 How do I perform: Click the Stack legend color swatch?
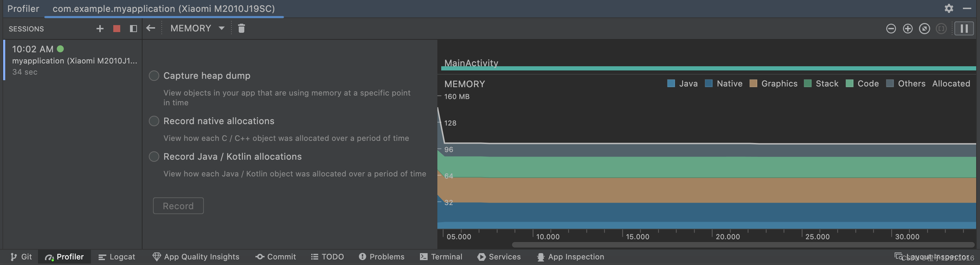click(x=807, y=83)
